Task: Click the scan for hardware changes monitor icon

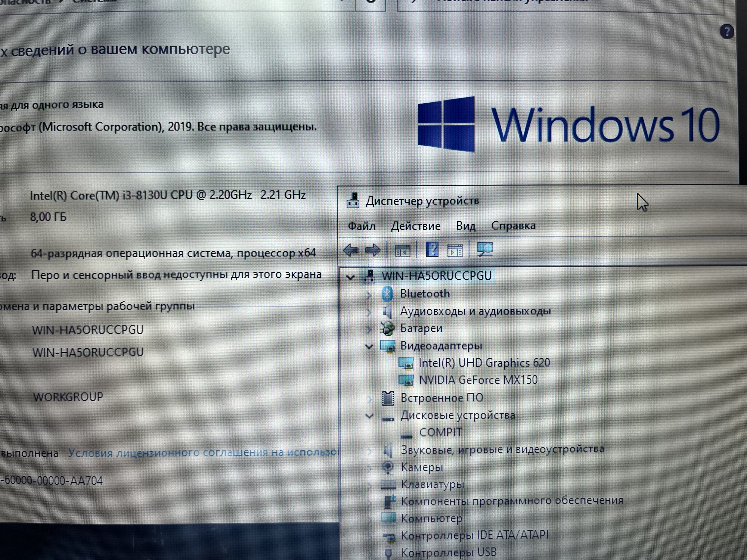Action: tap(485, 249)
